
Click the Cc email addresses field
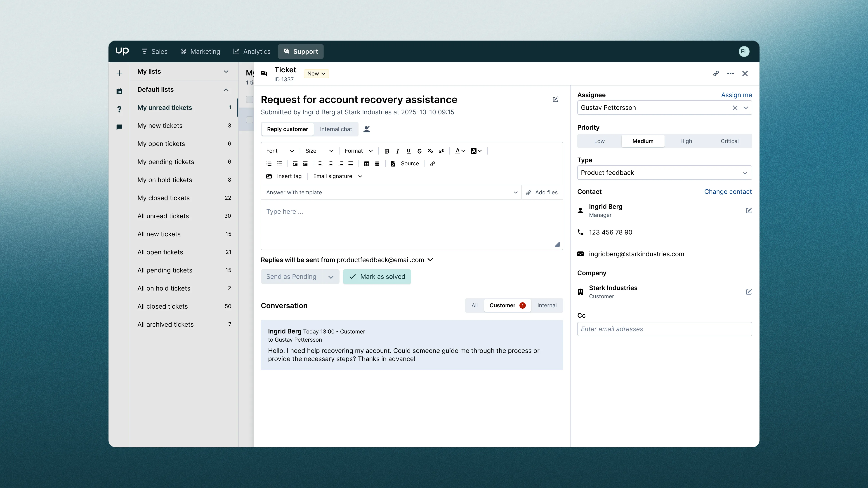click(x=665, y=329)
